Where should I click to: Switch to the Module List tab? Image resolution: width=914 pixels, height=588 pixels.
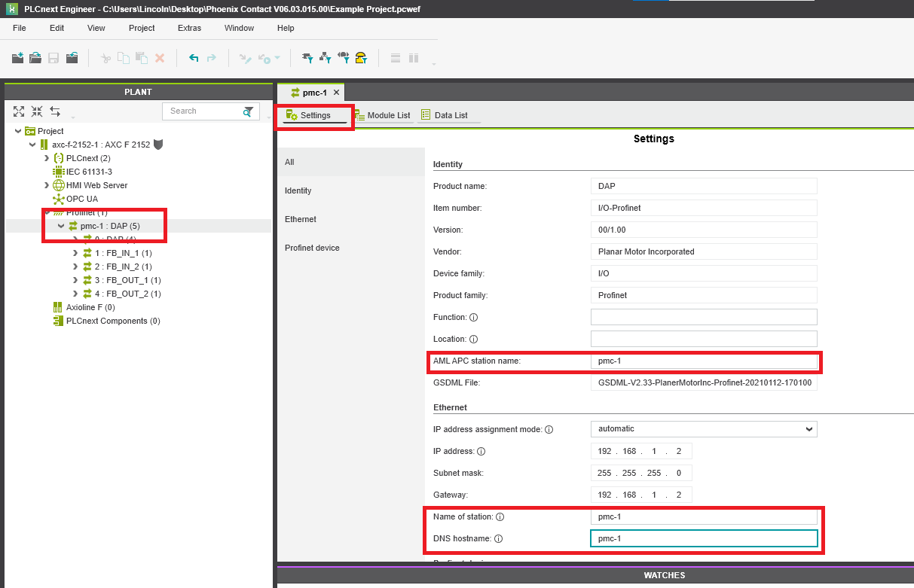tap(382, 115)
